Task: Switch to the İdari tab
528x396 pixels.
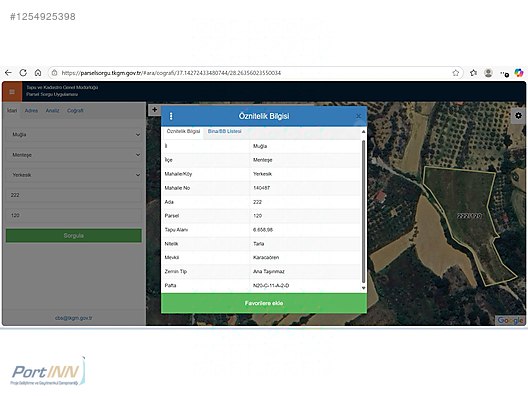Action: point(12,110)
